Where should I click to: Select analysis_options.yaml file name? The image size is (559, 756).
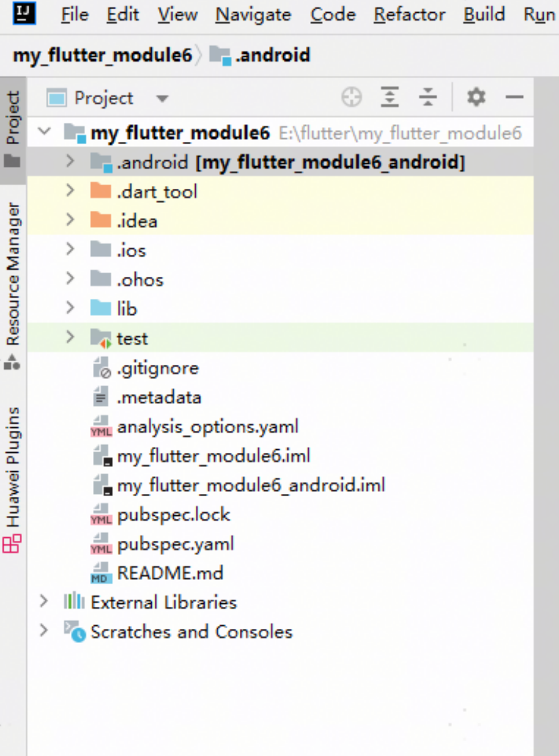(x=208, y=427)
